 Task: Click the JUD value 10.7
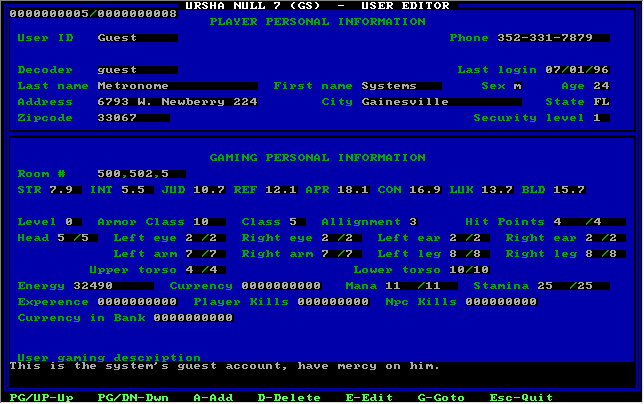(x=209, y=190)
